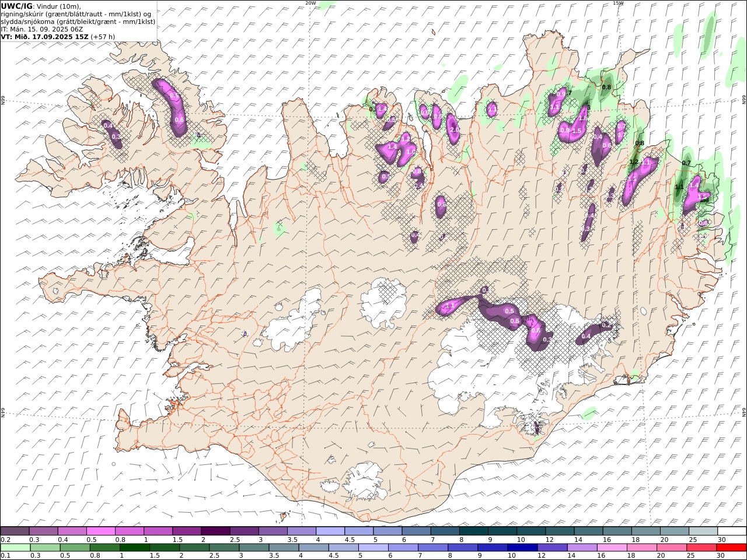Click dark purple upper swatch between 2 and 2.5
Screen dimensions: 747x560
215,531
